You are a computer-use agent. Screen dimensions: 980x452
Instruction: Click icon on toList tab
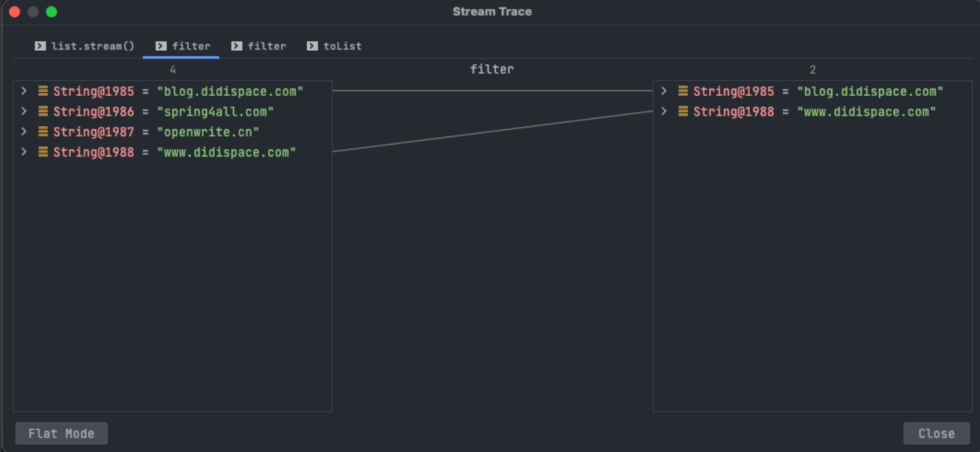[x=312, y=46]
